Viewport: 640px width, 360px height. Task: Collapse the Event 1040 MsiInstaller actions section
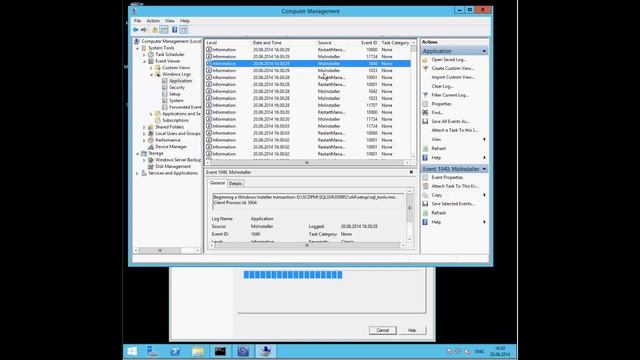coord(484,169)
